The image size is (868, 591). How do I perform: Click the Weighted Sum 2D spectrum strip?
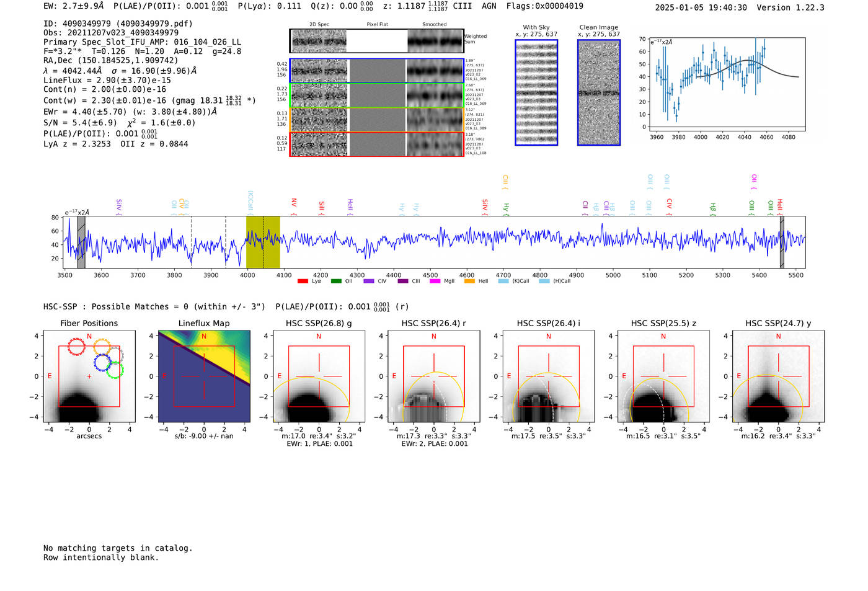click(377, 41)
